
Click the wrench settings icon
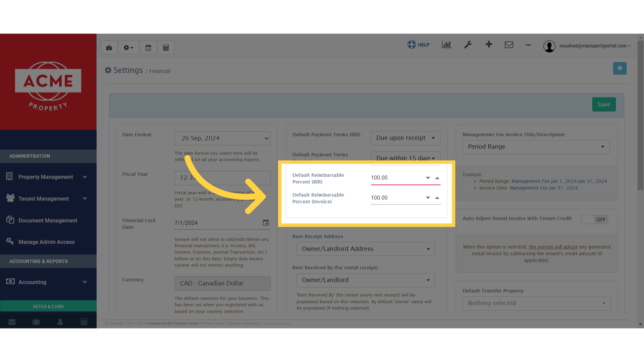point(468,45)
